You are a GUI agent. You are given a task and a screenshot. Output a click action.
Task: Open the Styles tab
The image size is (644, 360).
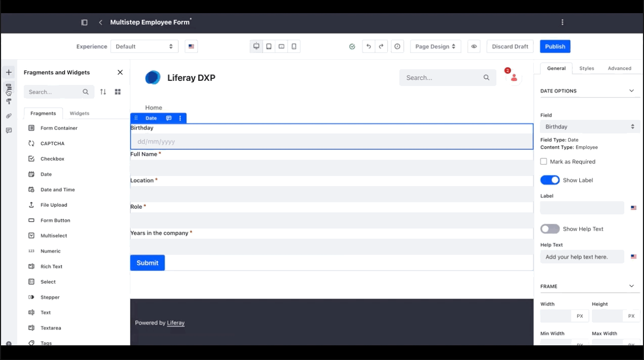click(586, 68)
